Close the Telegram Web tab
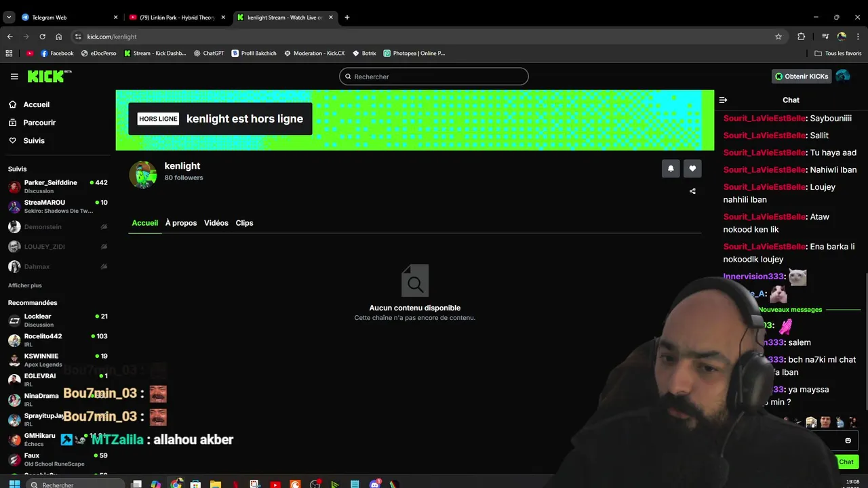The image size is (868, 488). pos(115,18)
